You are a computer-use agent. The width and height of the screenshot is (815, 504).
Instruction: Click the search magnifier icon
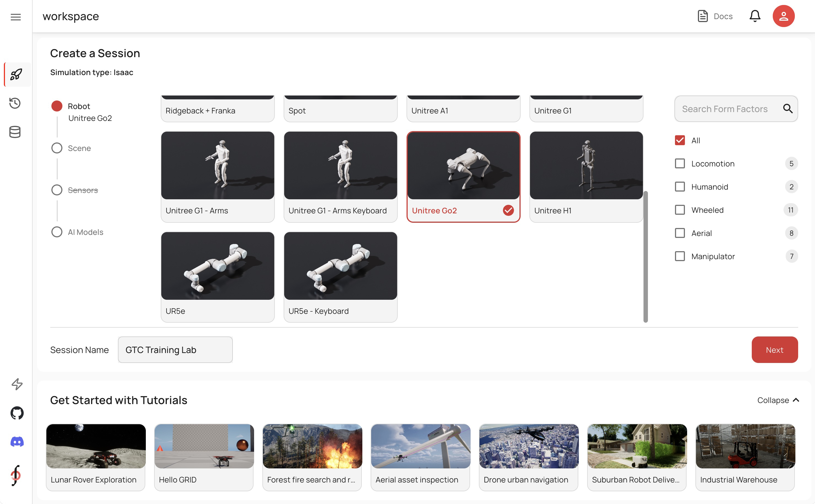point(788,109)
